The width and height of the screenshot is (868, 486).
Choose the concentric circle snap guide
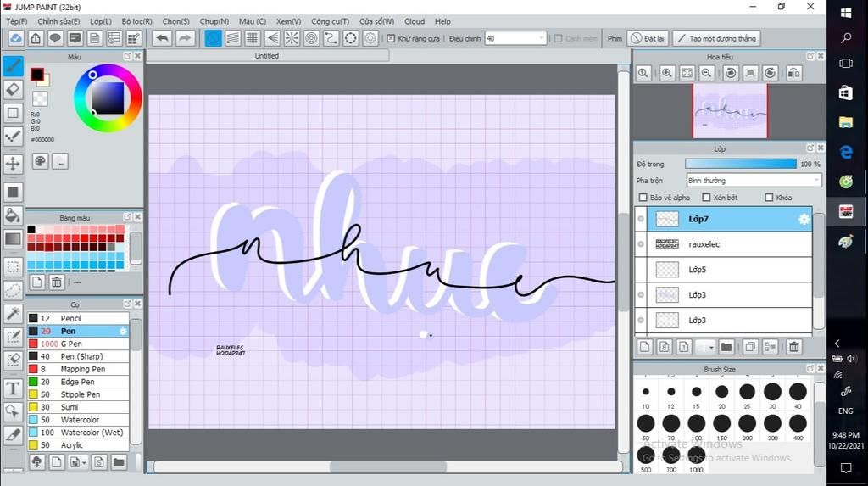coord(312,38)
